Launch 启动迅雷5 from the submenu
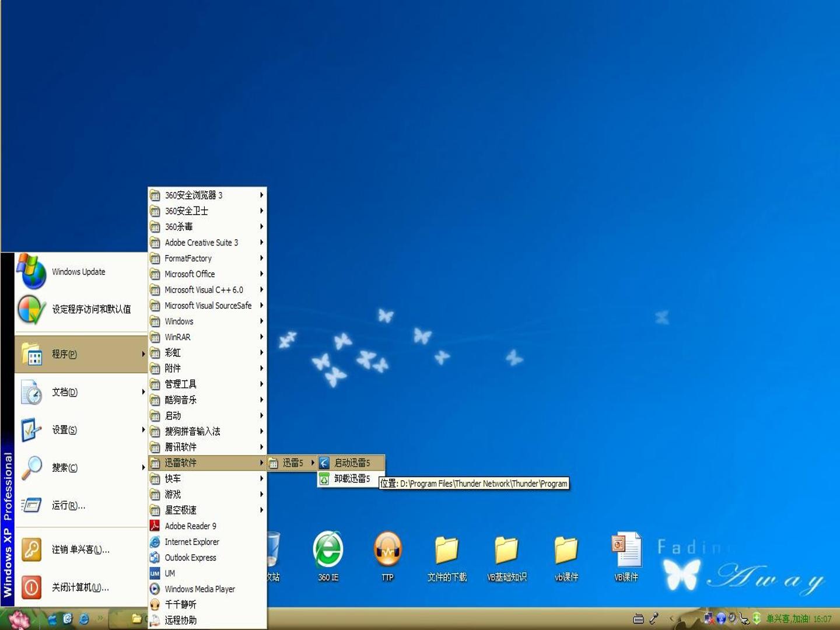Viewport: 840px width, 630px height. (351, 463)
